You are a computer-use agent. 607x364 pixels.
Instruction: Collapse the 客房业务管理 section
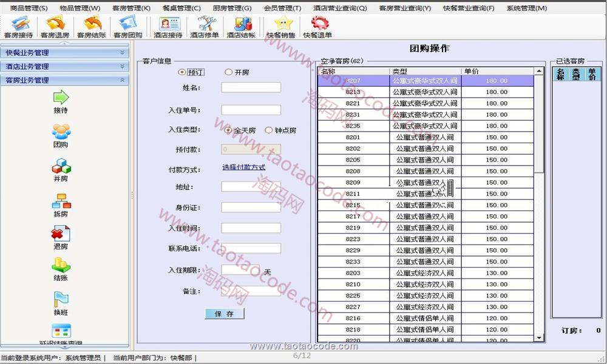(66, 80)
